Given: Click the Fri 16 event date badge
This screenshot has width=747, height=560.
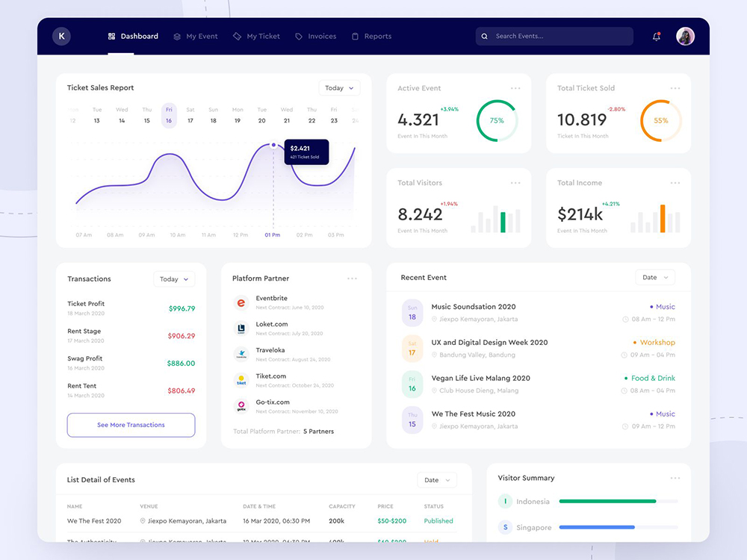Looking at the screenshot, I should (x=412, y=385).
